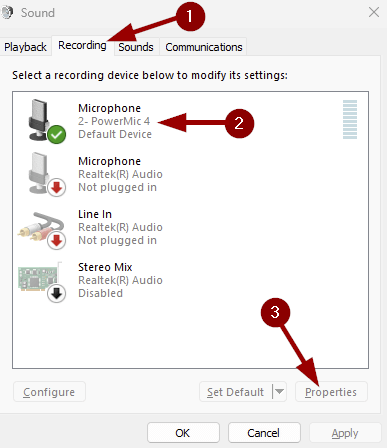Image resolution: width=387 pixels, height=448 pixels.
Task: Select the PowerMic 4 microphone icon
Action: coord(42,120)
